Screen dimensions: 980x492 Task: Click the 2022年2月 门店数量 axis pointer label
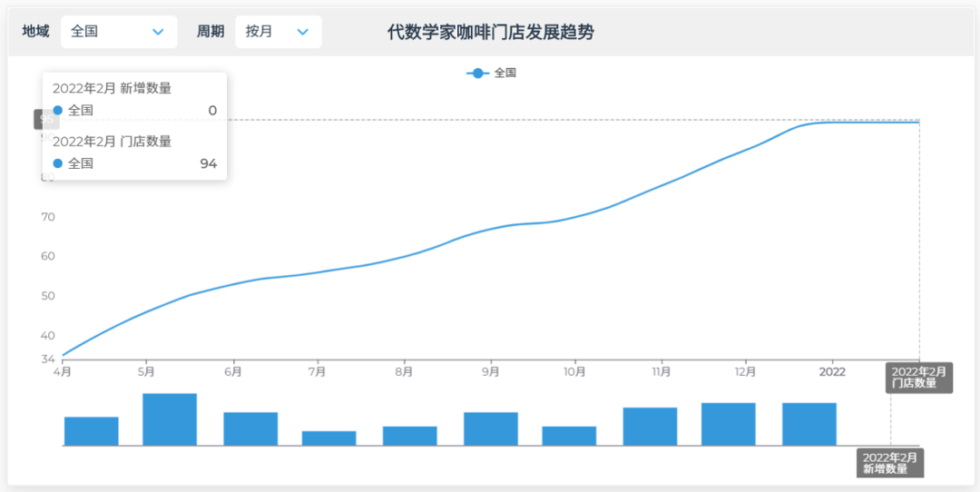pos(918,378)
